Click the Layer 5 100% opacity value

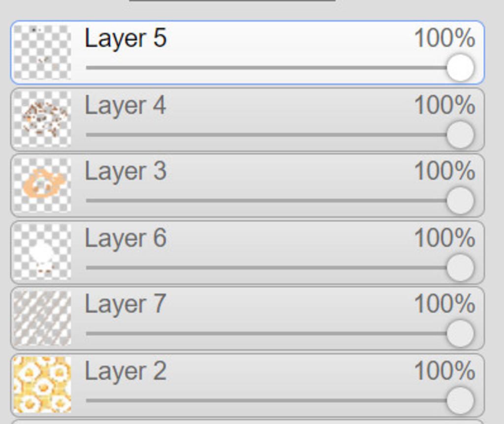[445, 38]
